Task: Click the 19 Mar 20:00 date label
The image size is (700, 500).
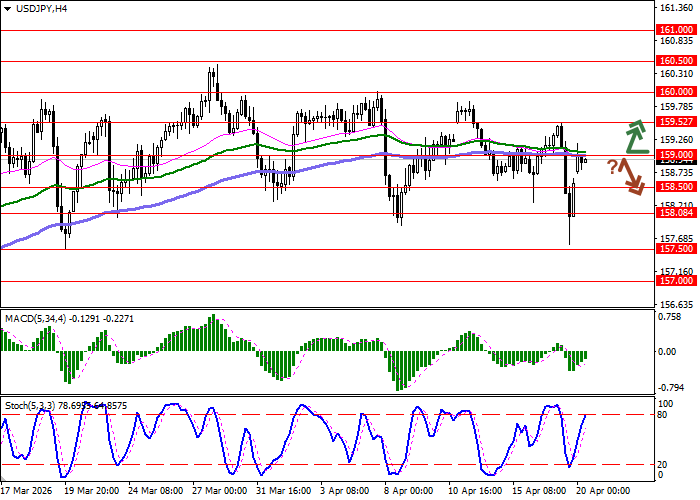Action: 92,491
